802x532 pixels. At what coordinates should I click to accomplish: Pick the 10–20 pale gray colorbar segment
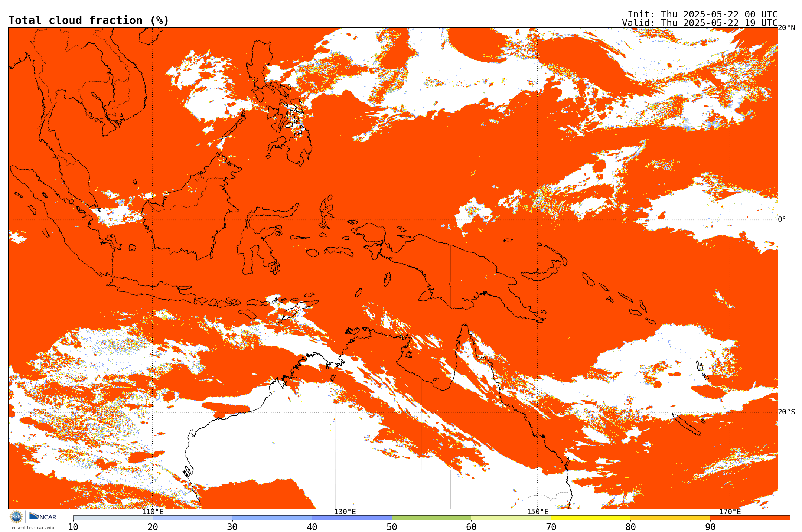[113, 518]
